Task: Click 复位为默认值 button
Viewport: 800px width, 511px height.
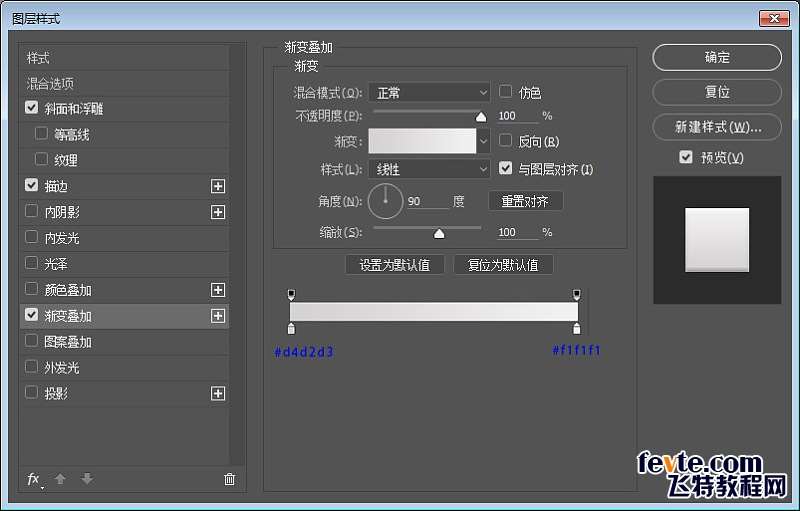Action: pos(503,265)
